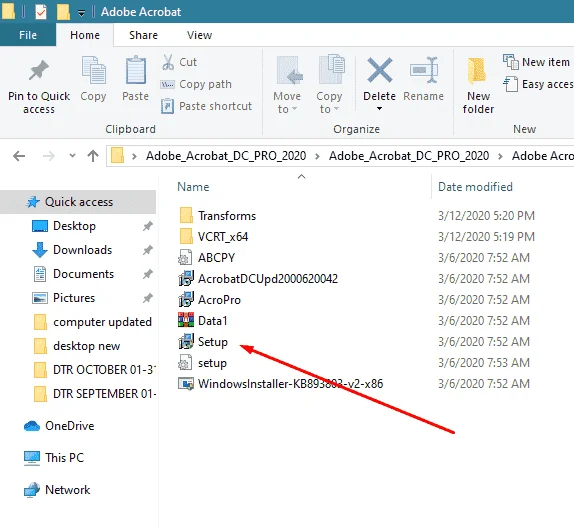Viewport: 574px width, 528px height.
Task: Click the Back navigation arrow
Action: point(19,156)
